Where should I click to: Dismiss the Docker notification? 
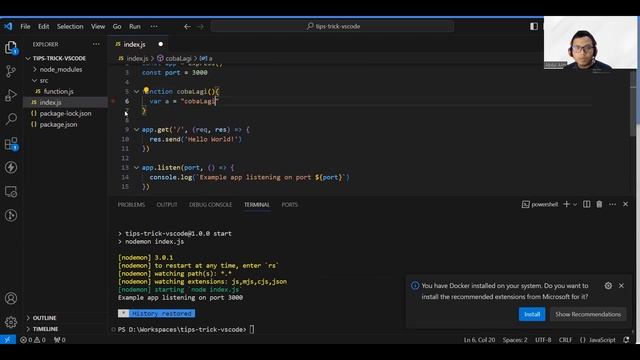[621, 286]
